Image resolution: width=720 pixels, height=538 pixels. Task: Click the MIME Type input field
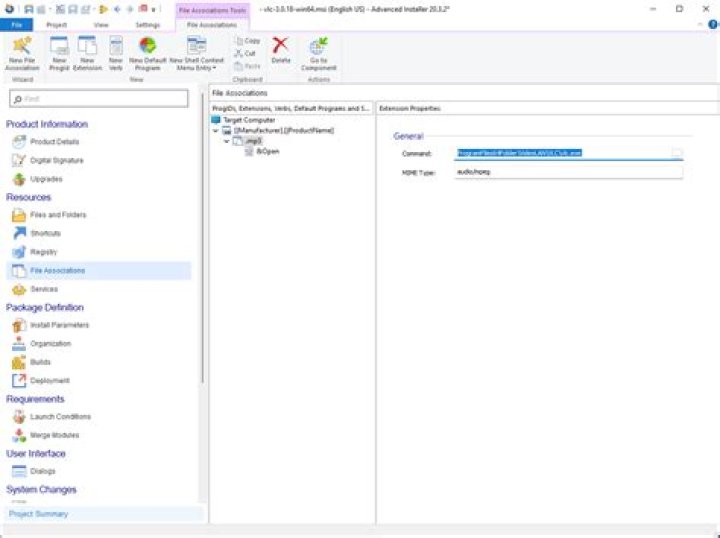point(568,172)
